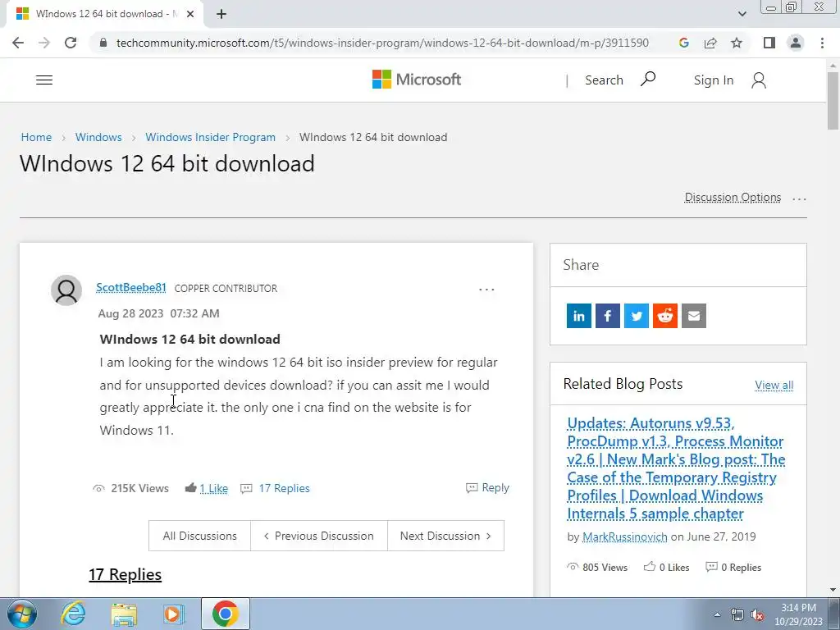The height and width of the screenshot is (630, 840).
Task: Open Windows Media Player from taskbar
Action: click(174, 614)
